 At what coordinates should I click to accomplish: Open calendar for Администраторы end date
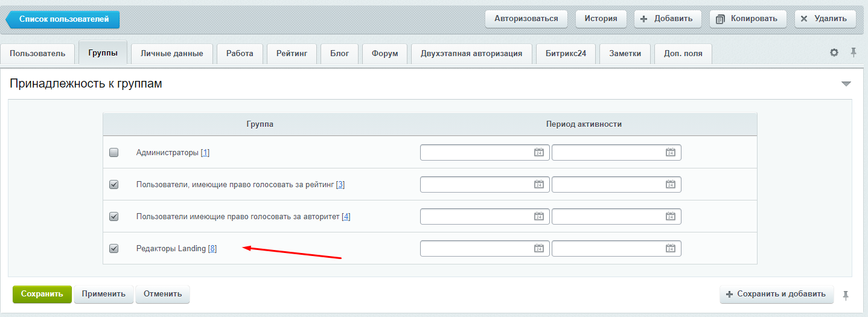point(670,153)
